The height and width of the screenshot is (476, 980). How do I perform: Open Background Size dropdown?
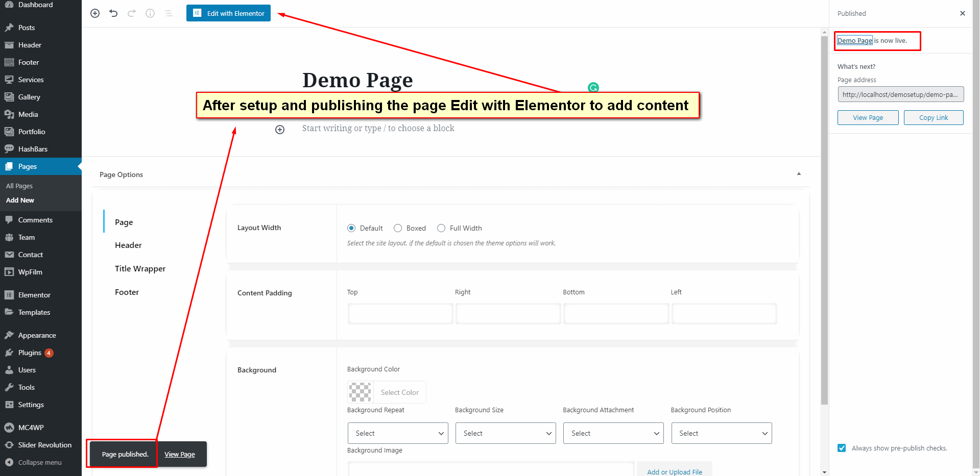506,433
